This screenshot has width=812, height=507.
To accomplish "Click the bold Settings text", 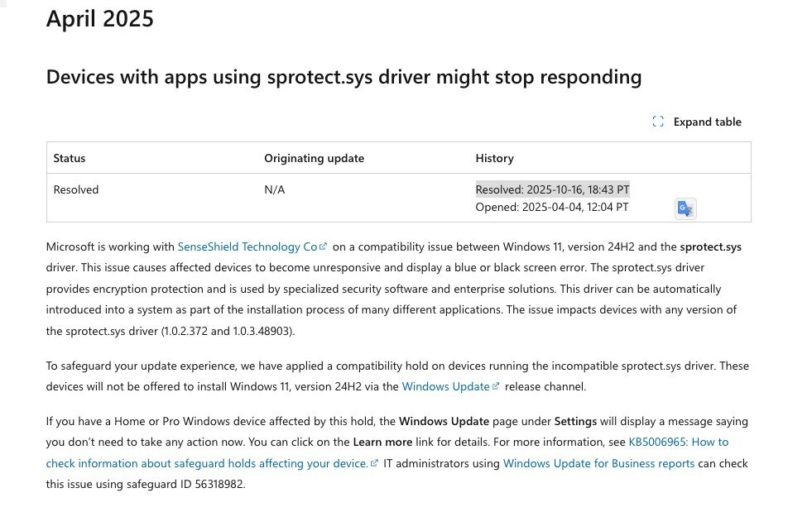I will (x=575, y=422).
